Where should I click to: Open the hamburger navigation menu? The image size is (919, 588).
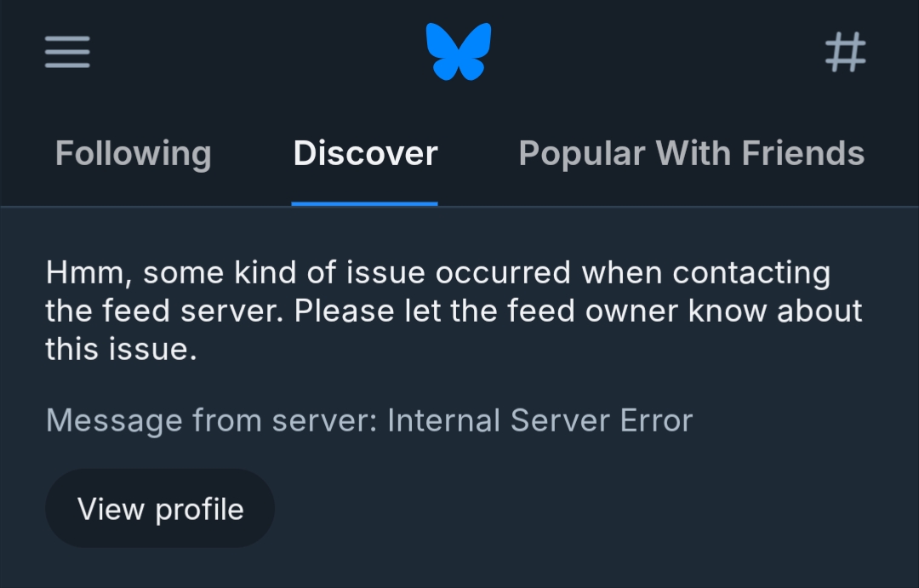pyautogui.click(x=67, y=52)
